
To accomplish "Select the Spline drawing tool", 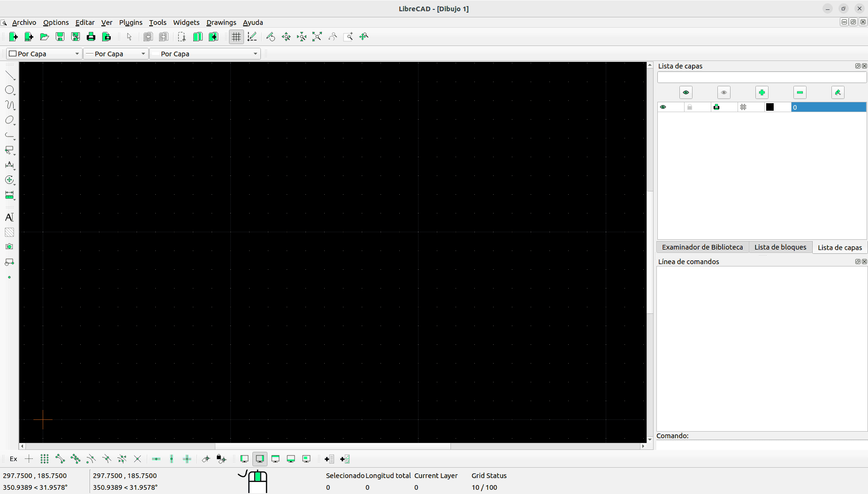I will pos(9,105).
